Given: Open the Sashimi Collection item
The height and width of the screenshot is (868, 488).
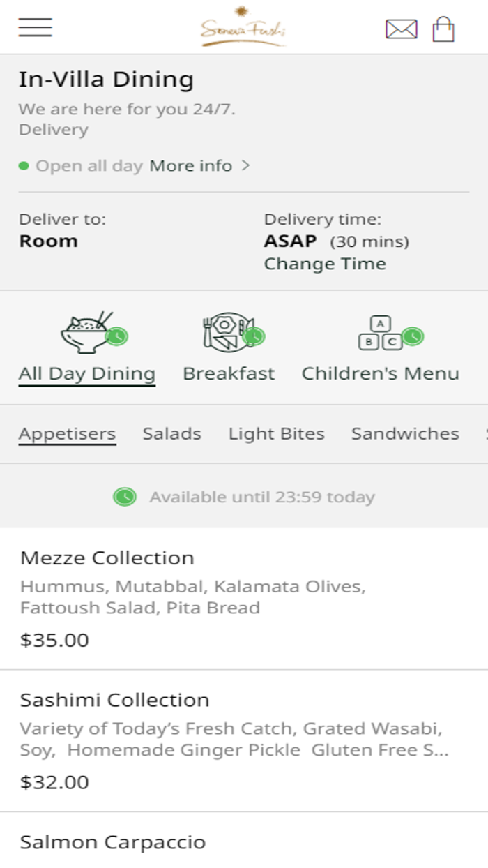Looking at the screenshot, I should [x=115, y=700].
